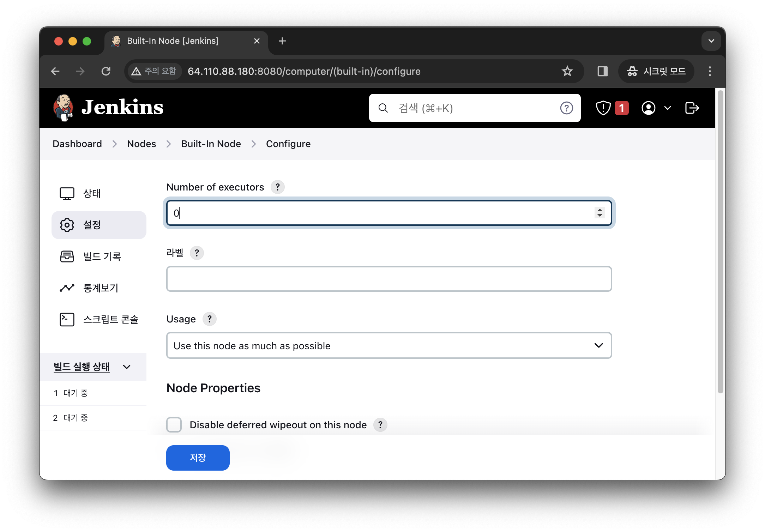Viewport: 765px width, 532px height.
Task: Open help icon next to 라벨
Action: (x=197, y=253)
